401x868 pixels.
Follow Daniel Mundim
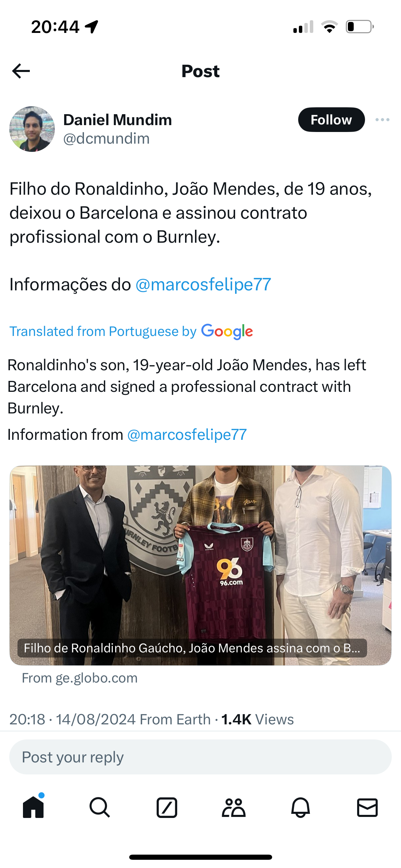point(331,120)
